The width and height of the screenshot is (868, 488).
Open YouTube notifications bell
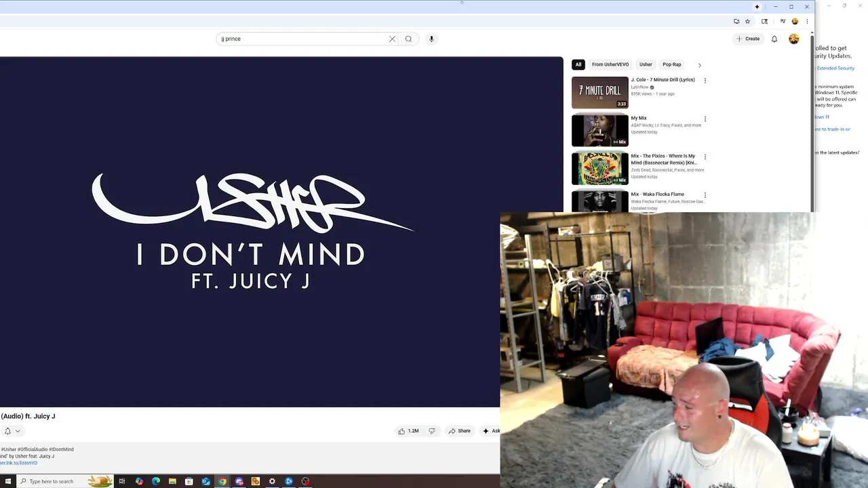[774, 39]
